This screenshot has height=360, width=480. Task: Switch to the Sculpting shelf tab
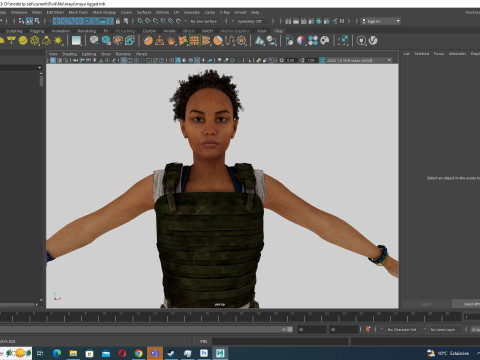[x=14, y=31]
